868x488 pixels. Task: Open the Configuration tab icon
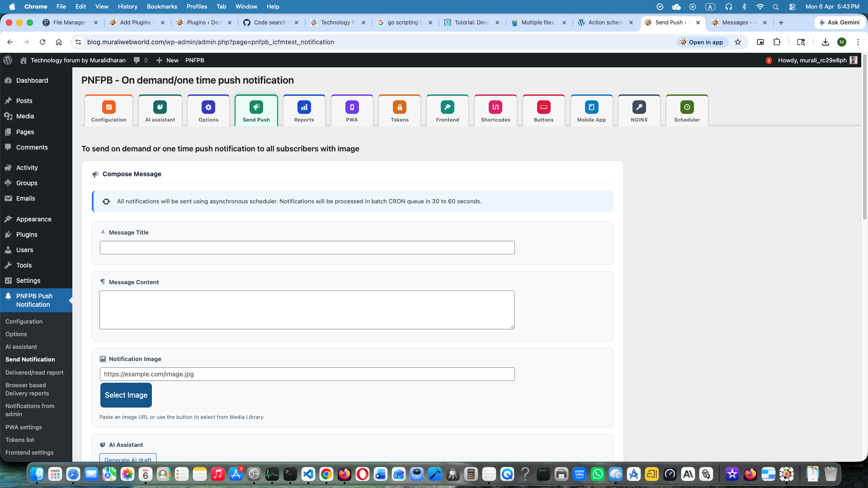(x=108, y=107)
